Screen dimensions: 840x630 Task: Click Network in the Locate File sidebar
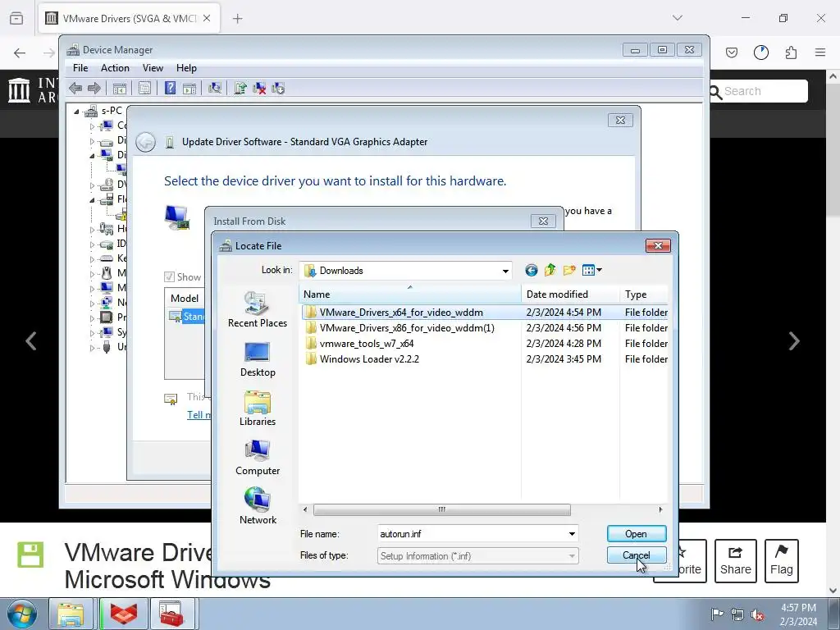pyautogui.click(x=257, y=506)
